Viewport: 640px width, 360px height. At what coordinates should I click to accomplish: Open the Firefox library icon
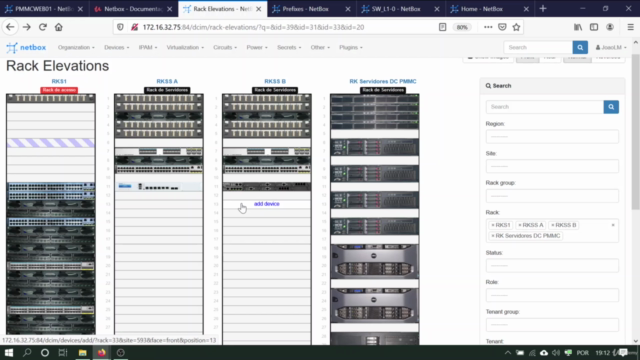coord(578,27)
